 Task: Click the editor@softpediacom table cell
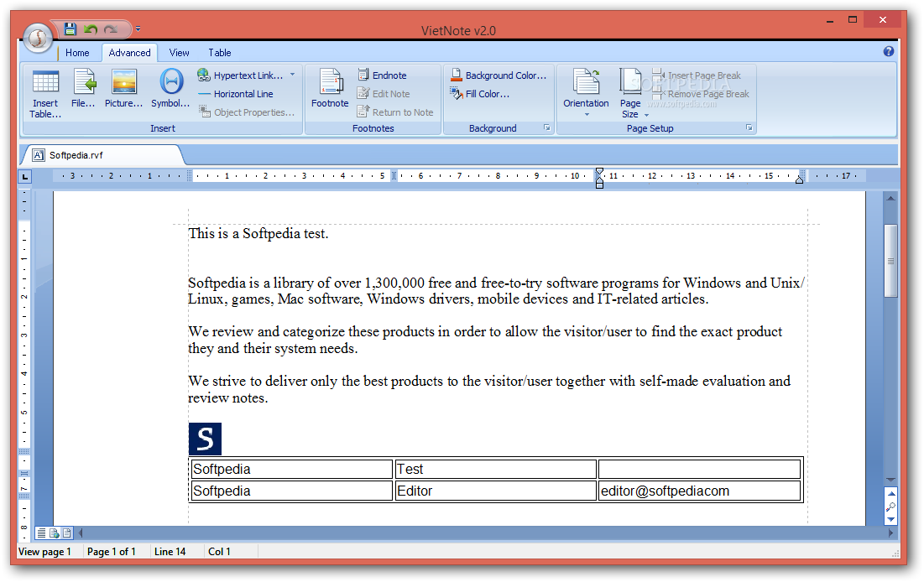(699, 491)
